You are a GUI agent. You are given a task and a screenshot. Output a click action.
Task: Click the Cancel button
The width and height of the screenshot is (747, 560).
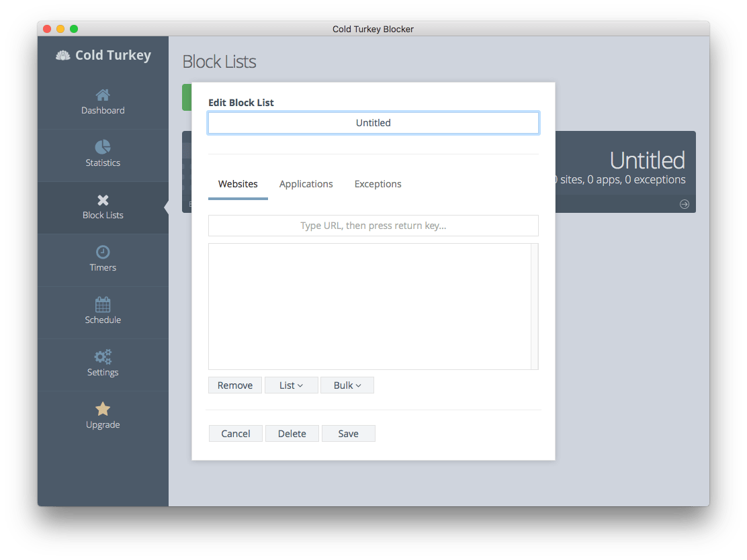point(235,434)
